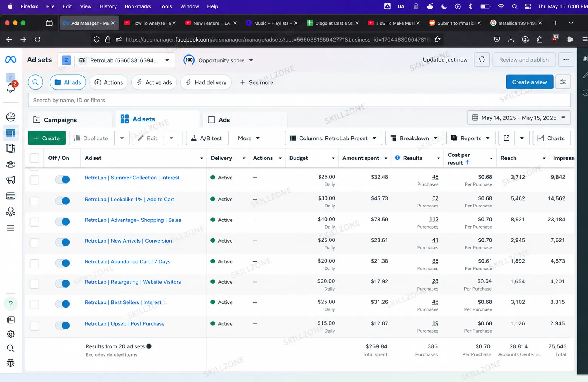Open a new browser tab with plus
The width and height of the screenshot is (588, 382).
coord(555,23)
